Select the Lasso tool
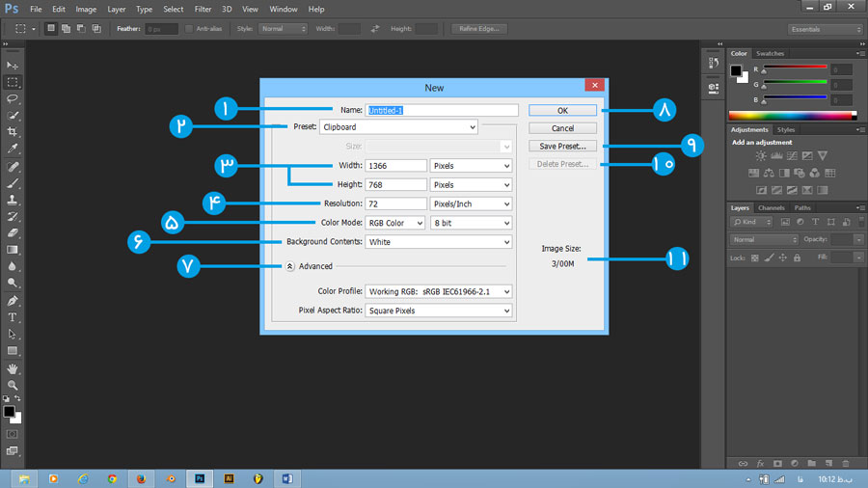868x488 pixels. [14, 98]
